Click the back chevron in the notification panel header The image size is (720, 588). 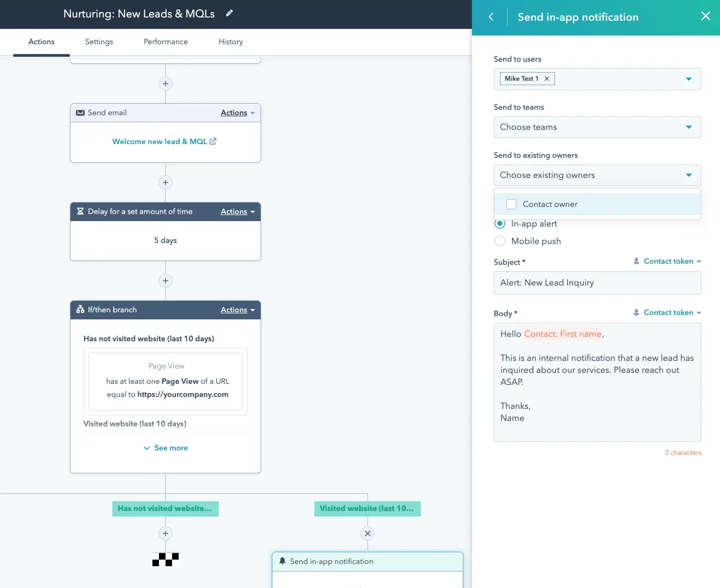tap(490, 17)
